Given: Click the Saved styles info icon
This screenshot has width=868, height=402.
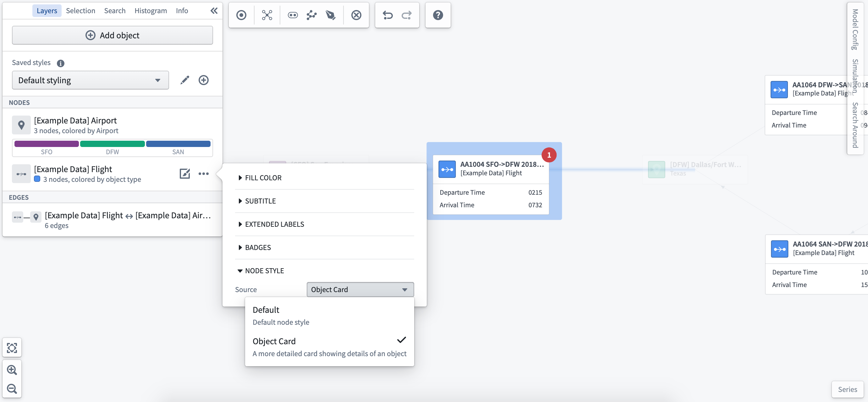Looking at the screenshot, I should (x=61, y=63).
